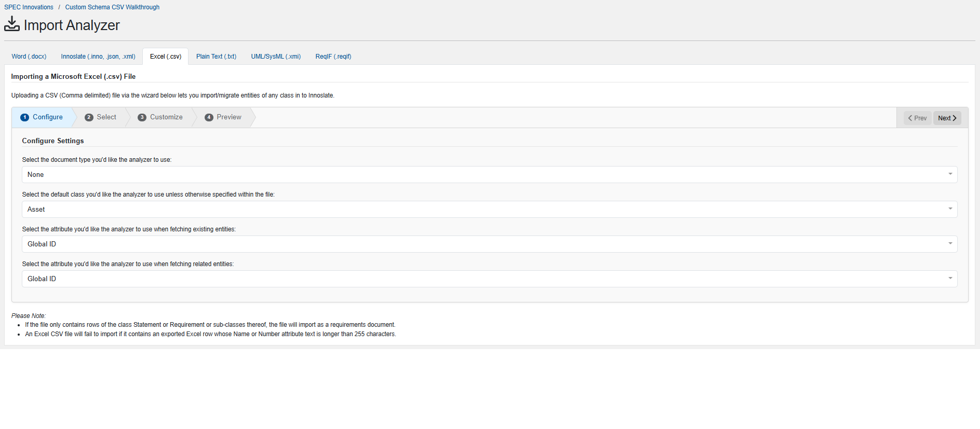Switch to the Plain Text (.txt) tab
This screenshot has height=429, width=980.
(x=216, y=57)
